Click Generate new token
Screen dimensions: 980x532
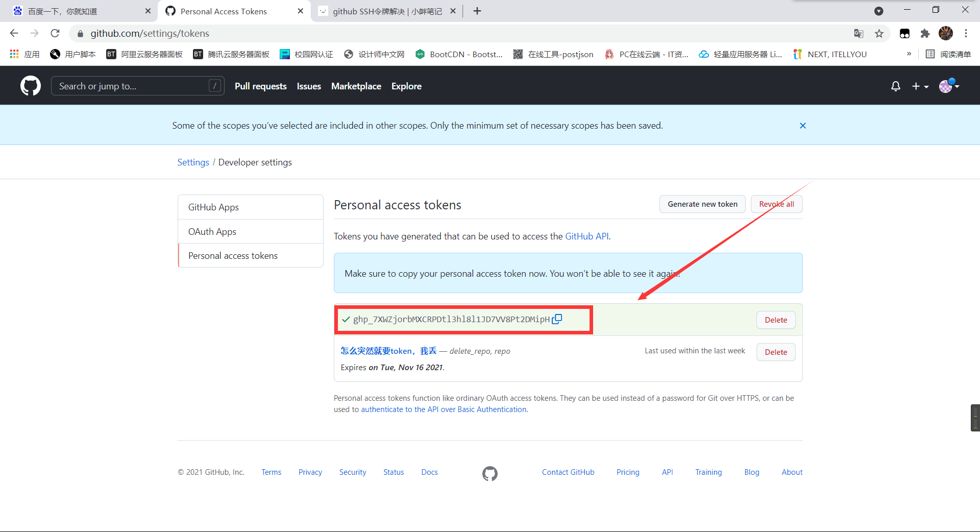point(702,204)
